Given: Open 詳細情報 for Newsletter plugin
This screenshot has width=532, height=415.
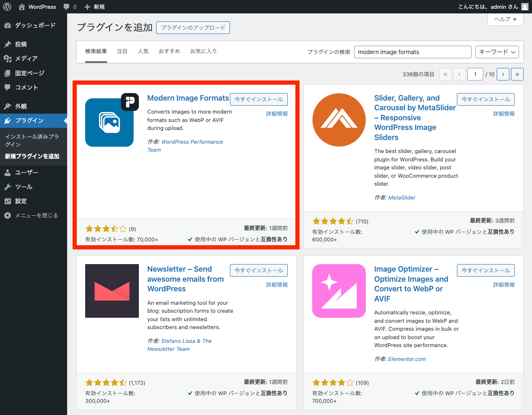Looking at the screenshot, I should tap(277, 285).
